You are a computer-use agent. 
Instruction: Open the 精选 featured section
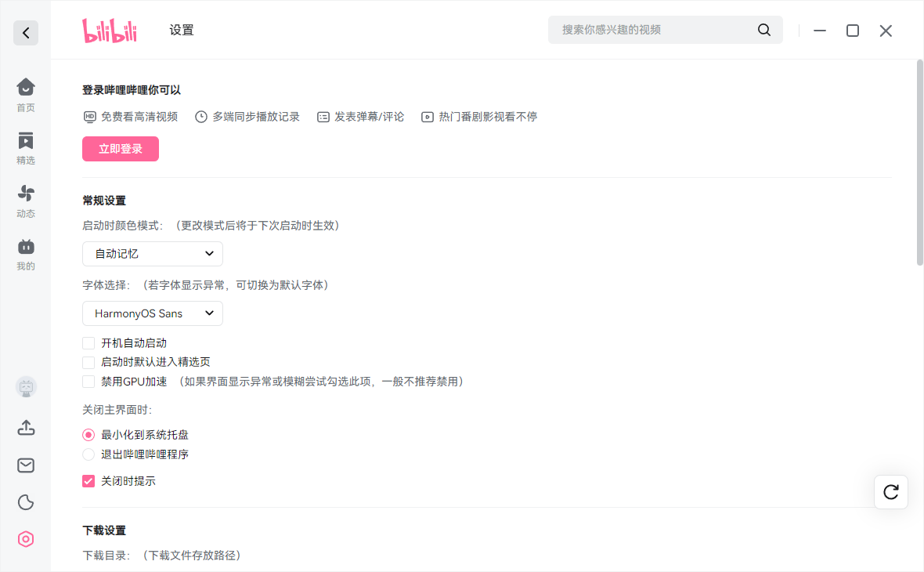pos(25,148)
